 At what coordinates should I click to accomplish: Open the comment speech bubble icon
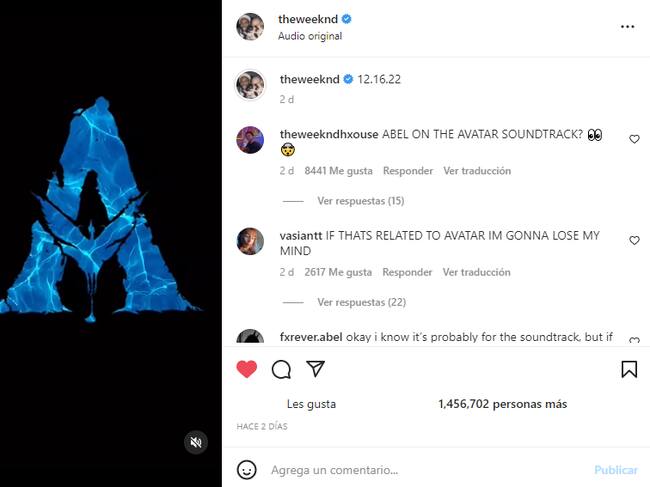[281, 369]
